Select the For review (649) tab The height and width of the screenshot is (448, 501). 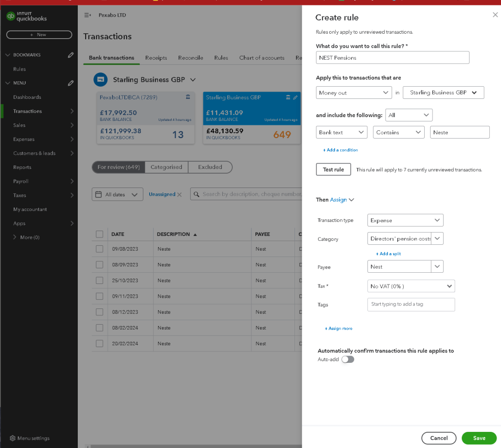click(x=118, y=167)
